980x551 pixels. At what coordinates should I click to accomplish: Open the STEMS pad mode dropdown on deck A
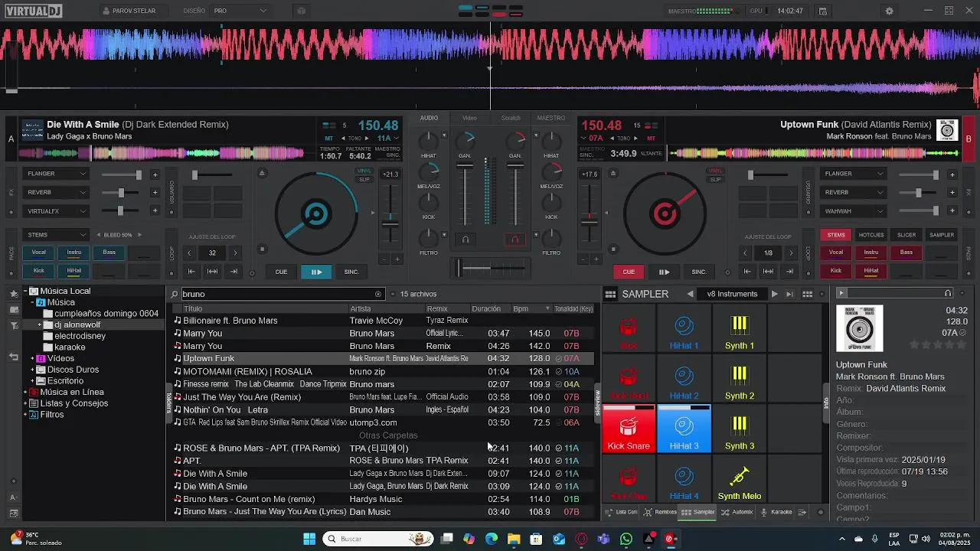[x=57, y=235]
